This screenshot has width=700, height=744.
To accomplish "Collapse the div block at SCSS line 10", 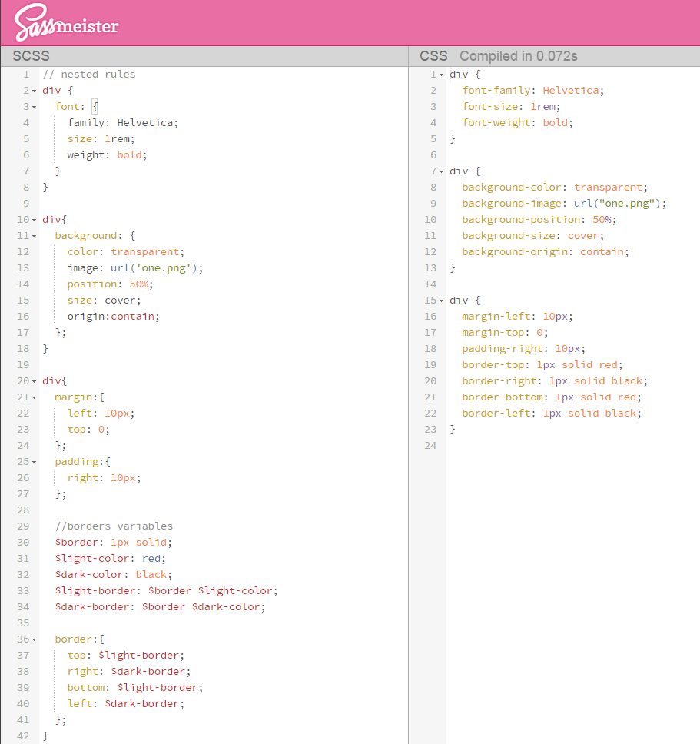I will click(34, 220).
